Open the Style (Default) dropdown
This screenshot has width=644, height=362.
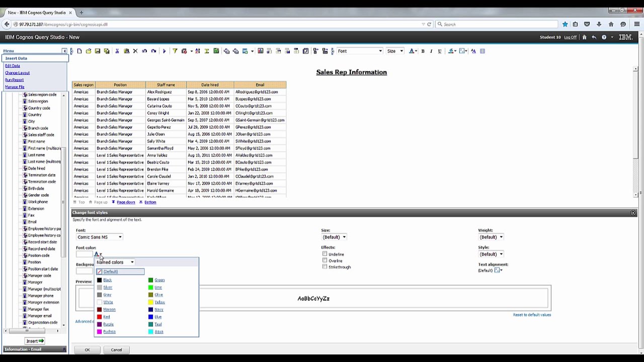coord(491,254)
